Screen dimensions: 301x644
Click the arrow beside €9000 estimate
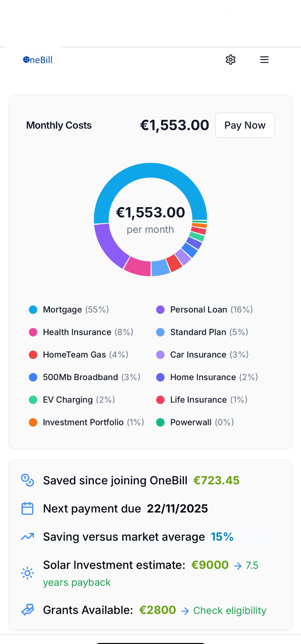[238, 565]
